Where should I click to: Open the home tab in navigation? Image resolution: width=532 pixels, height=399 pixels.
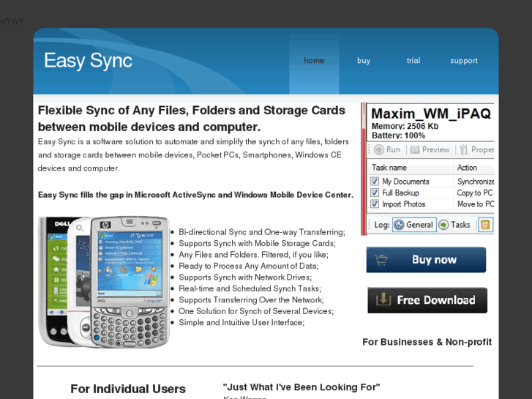314,61
